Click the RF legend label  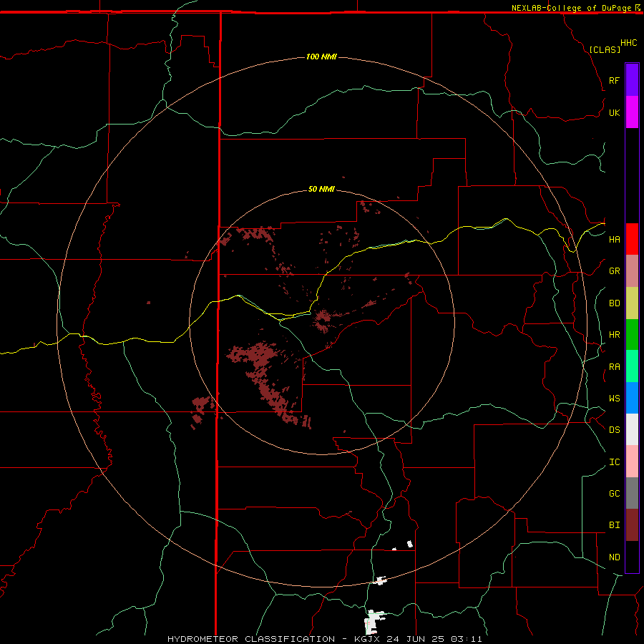click(614, 80)
